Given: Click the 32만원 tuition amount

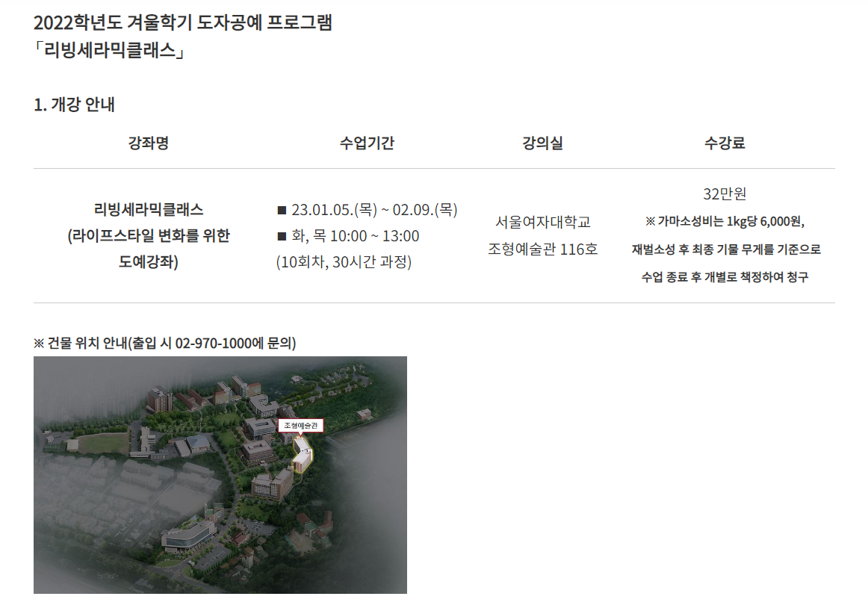Looking at the screenshot, I should [x=725, y=194].
